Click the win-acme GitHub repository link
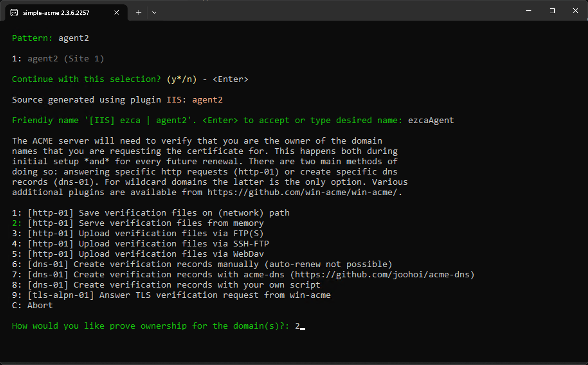This screenshot has width=588, height=365. click(x=301, y=192)
